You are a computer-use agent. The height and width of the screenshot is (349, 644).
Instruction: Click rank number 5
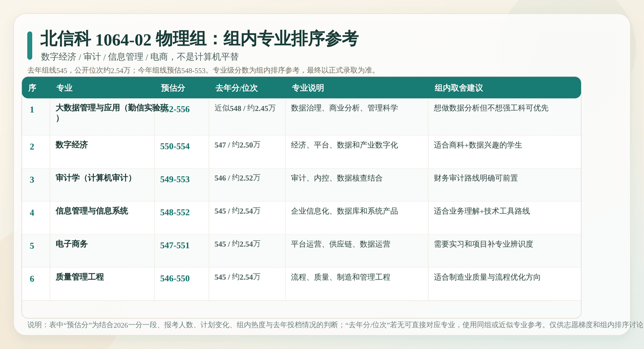pos(32,246)
